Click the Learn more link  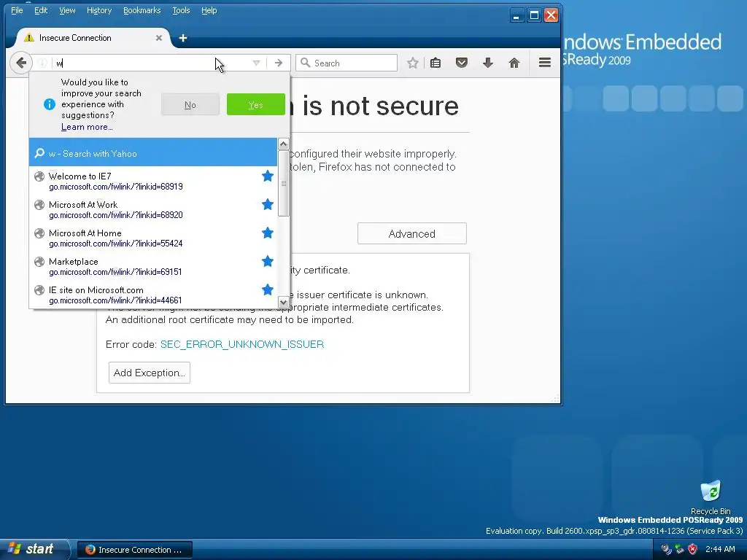[x=87, y=127]
